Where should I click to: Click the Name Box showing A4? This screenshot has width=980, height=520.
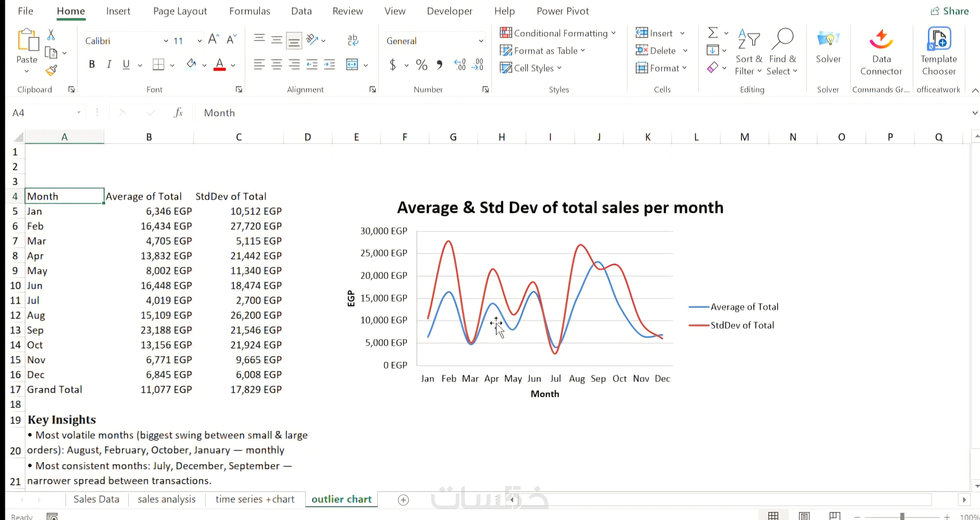pyautogui.click(x=42, y=113)
